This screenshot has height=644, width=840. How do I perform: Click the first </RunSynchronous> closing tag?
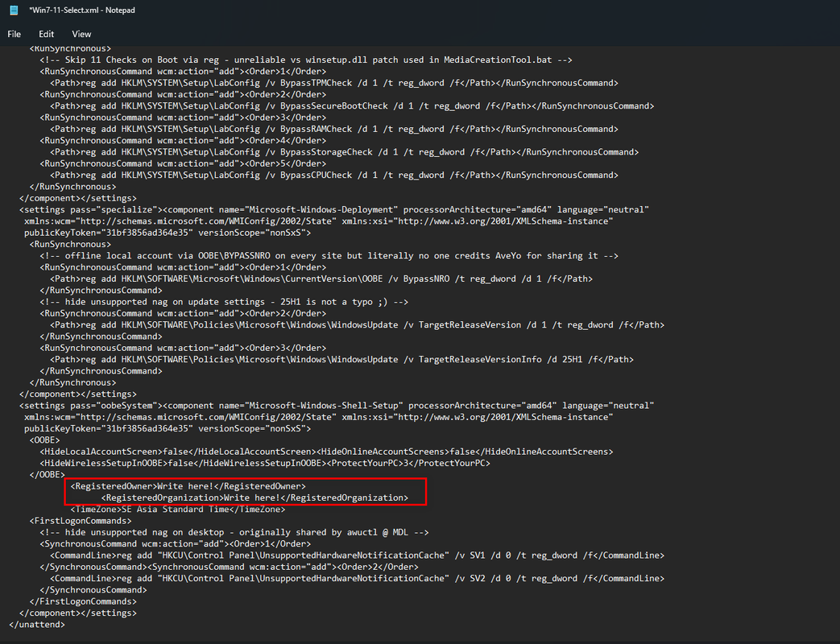pos(72,187)
